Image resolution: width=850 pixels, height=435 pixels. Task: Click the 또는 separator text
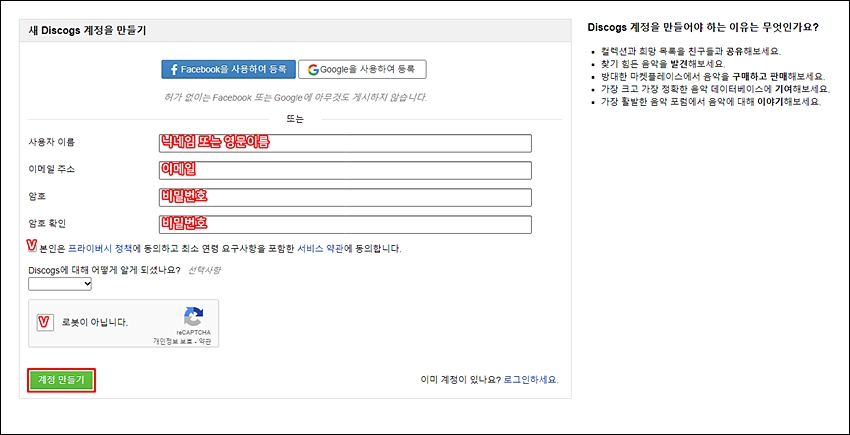click(x=295, y=119)
